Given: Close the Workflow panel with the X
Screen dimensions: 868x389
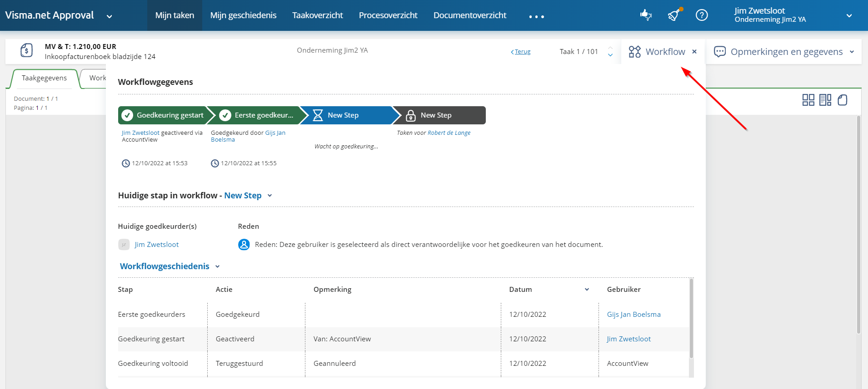Looking at the screenshot, I should click(x=694, y=52).
